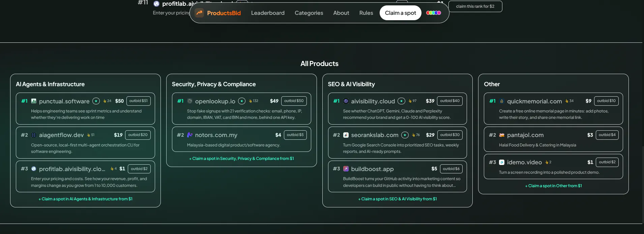The image size is (644, 234).
Task: Open the buildboost.app product link
Action: (372, 169)
